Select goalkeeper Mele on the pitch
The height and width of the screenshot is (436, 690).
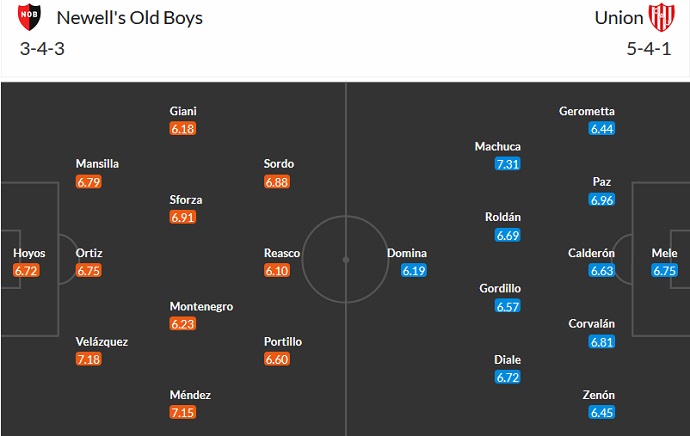[x=664, y=253]
